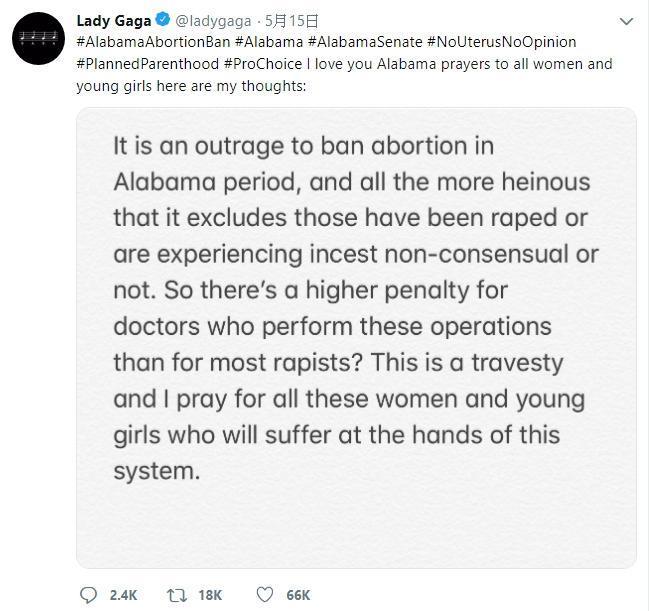The width and height of the screenshot is (649, 611).
Task: Expand the attached statement image
Action: coord(356,338)
